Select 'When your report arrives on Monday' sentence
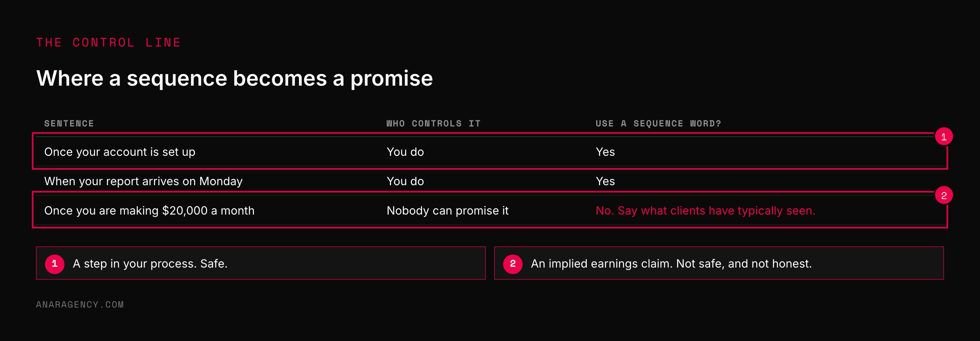 pos(143,181)
